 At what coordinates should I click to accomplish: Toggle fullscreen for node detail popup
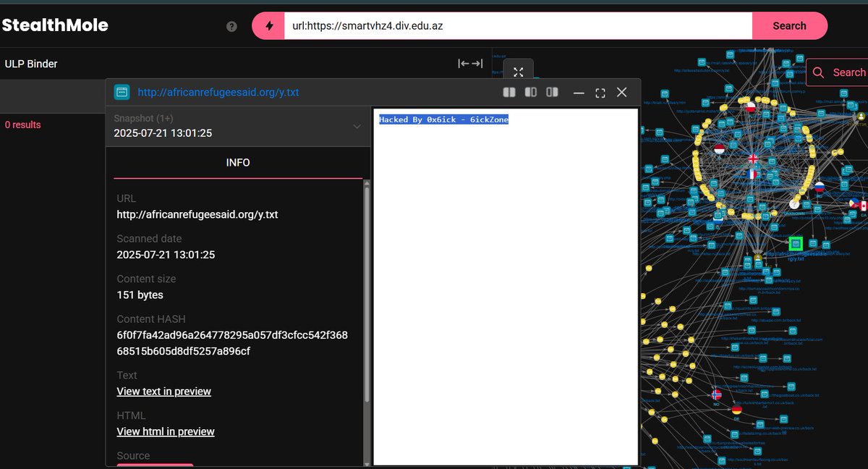click(600, 93)
